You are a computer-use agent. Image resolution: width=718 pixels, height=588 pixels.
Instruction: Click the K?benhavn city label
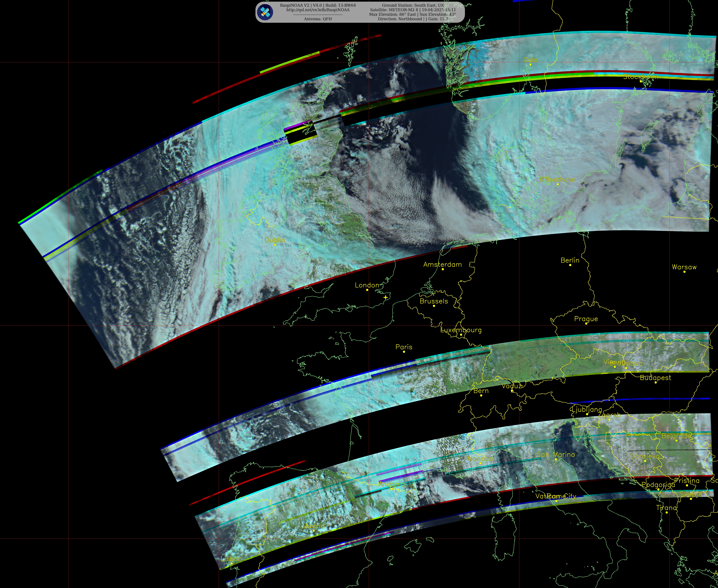click(x=557, y=179)
